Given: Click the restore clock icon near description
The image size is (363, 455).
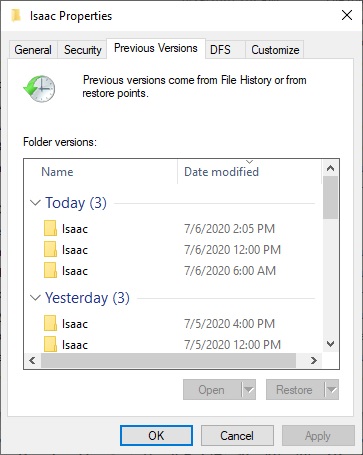Looking at the screenshot, I should click(39, 88).
